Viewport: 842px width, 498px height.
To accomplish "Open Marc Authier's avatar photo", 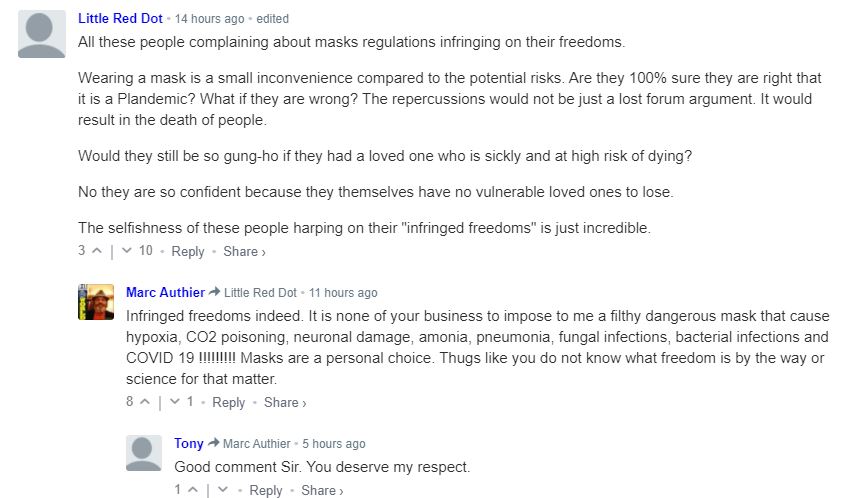I will pos(96,302).
